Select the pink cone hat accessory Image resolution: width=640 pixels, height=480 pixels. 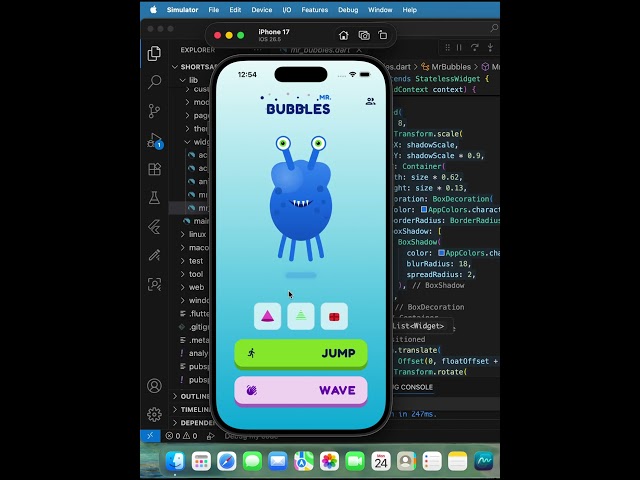coord(267,316)
